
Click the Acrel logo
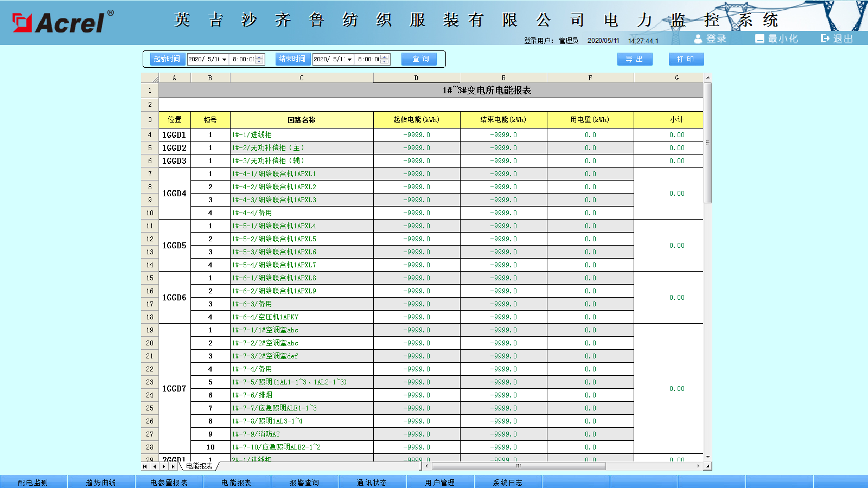point(63,22)
